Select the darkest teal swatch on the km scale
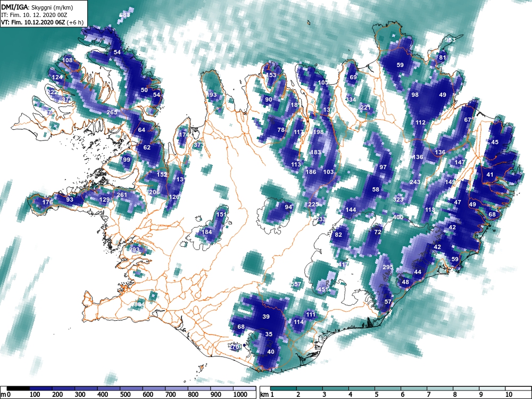Screen dimensions: 532x399 click(284, 388)
